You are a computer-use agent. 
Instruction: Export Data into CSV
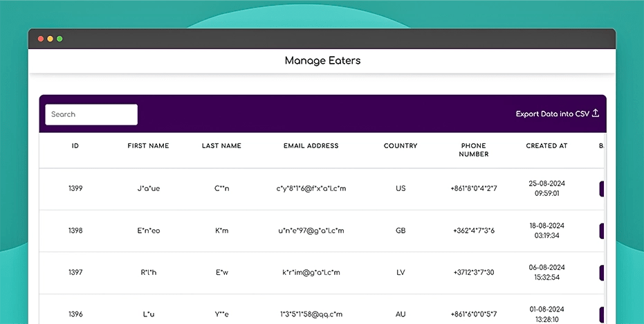point(558,114)
